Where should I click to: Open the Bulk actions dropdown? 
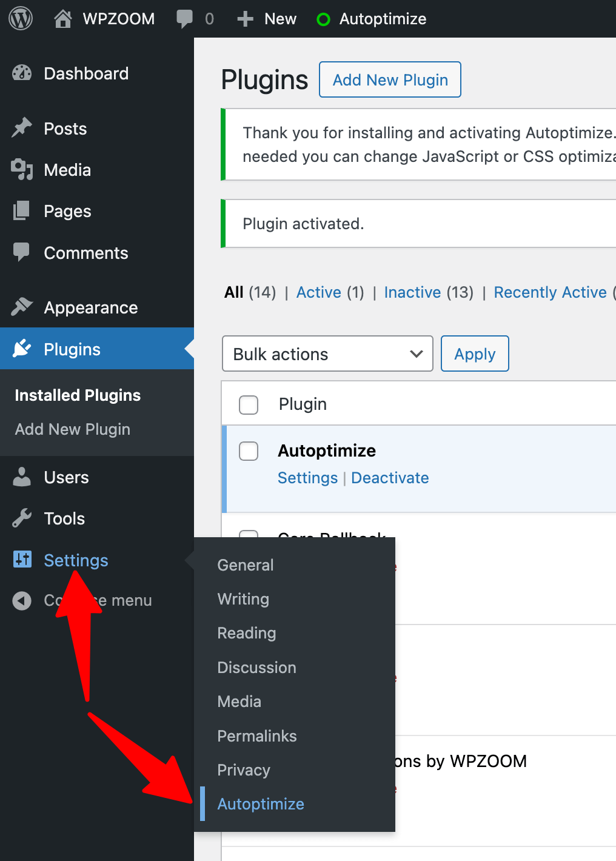327,353
